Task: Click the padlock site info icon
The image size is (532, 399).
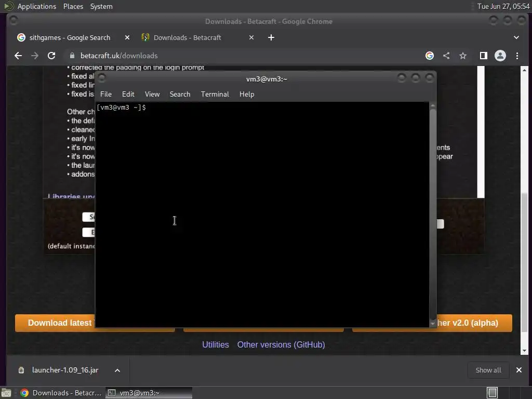Action: click(72, 56)
